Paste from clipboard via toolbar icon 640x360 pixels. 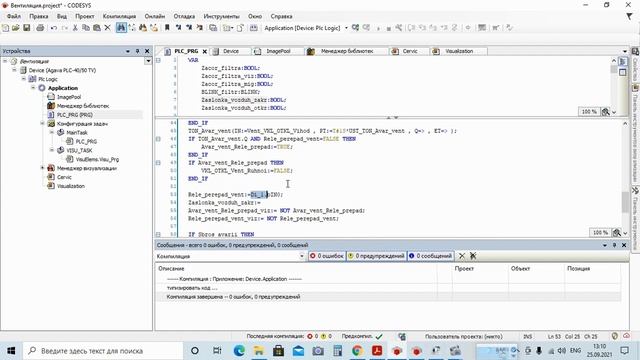tap(97, 28)
